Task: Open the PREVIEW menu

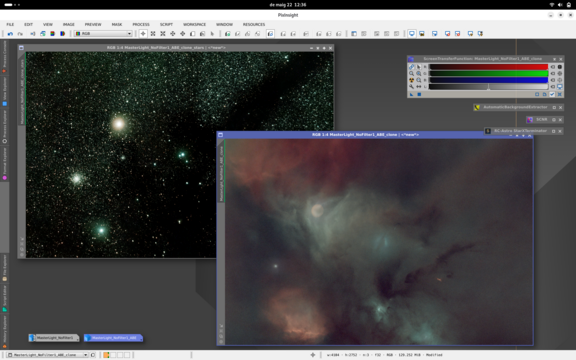Action: pyautogui.click(x=93, y=24)
